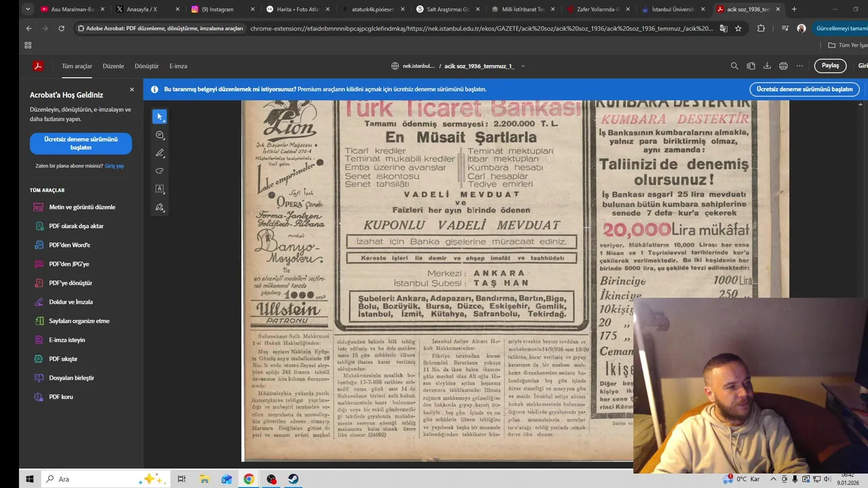Click the Ara taskbar search box
The height and width of the screenshot is (488, 868).
105,479
